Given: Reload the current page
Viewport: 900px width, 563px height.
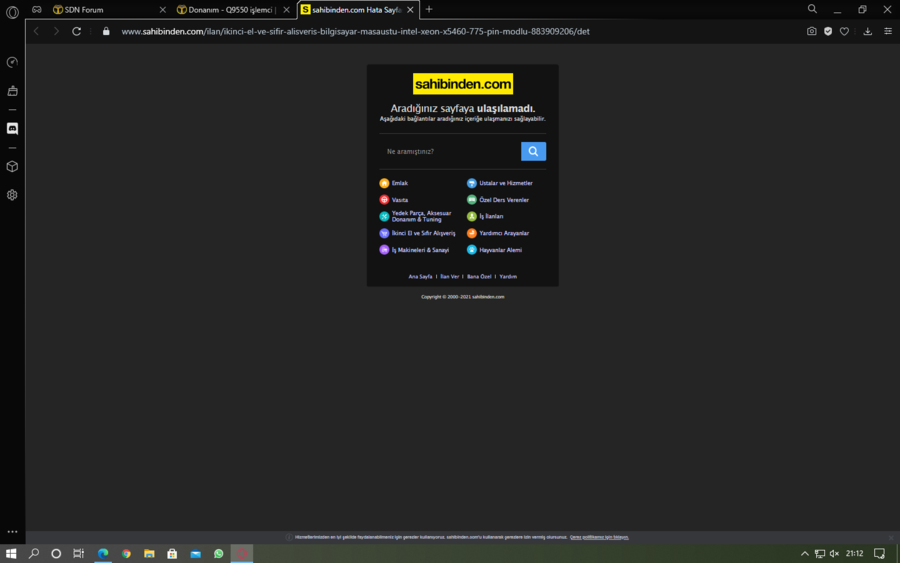Looking at the screenshot, I should (76, 32).
